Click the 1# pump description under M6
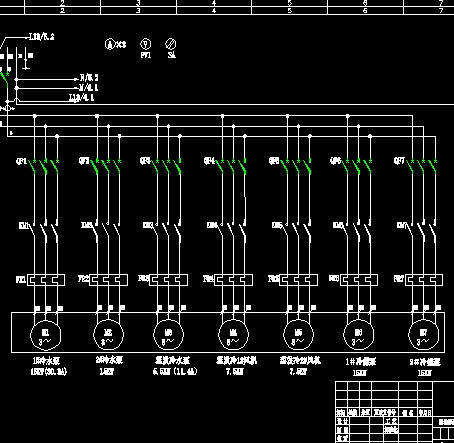Screen dimensions: 454x443 [360, 362]
